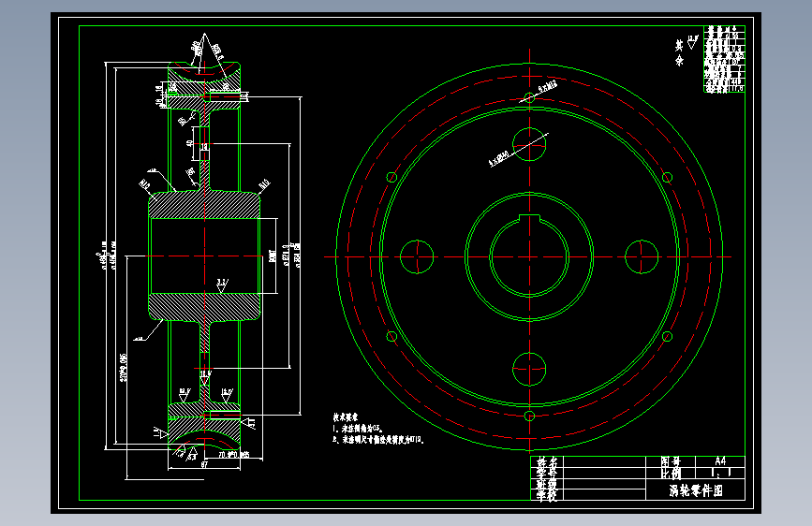Select the right large lightening hole circle

642,256
